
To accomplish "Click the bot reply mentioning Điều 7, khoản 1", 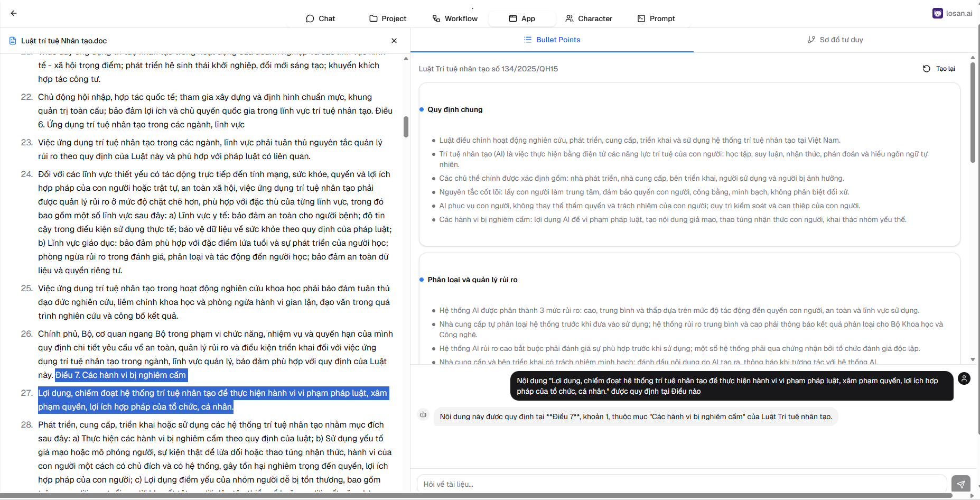I will (x=636, y=416).
